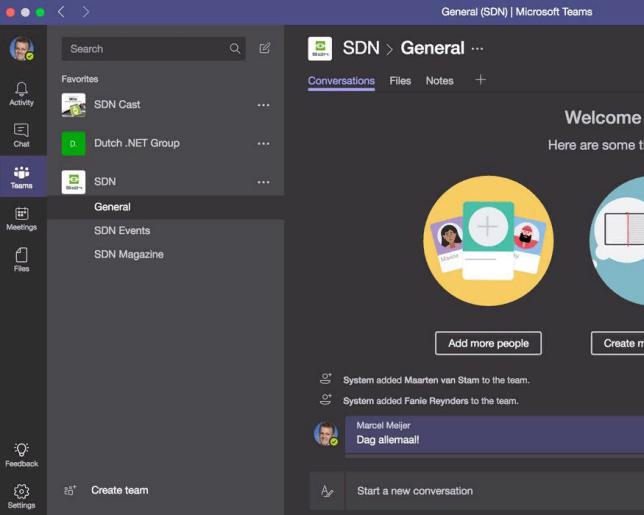Open the Settings gear icon
The width and height of the screenshot is (644, 515).
pos(21,491)
